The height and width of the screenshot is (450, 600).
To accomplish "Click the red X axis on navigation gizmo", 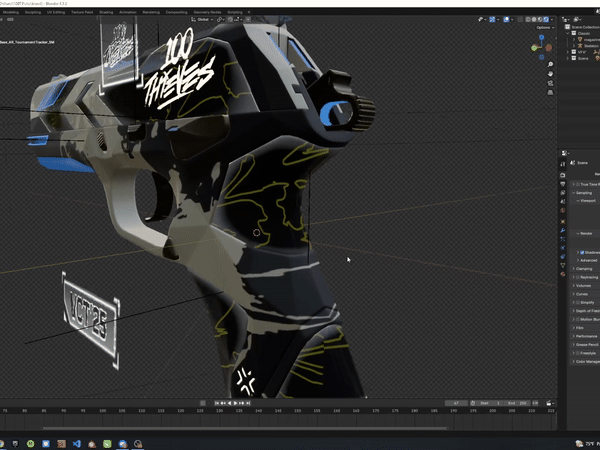I will 549,47.
